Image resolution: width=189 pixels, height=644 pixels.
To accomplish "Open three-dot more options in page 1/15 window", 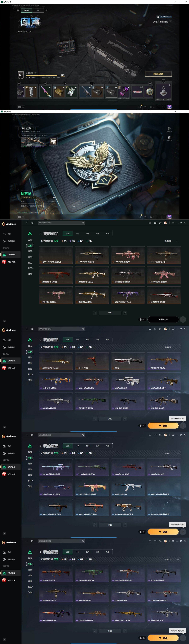I will point(183,319).
